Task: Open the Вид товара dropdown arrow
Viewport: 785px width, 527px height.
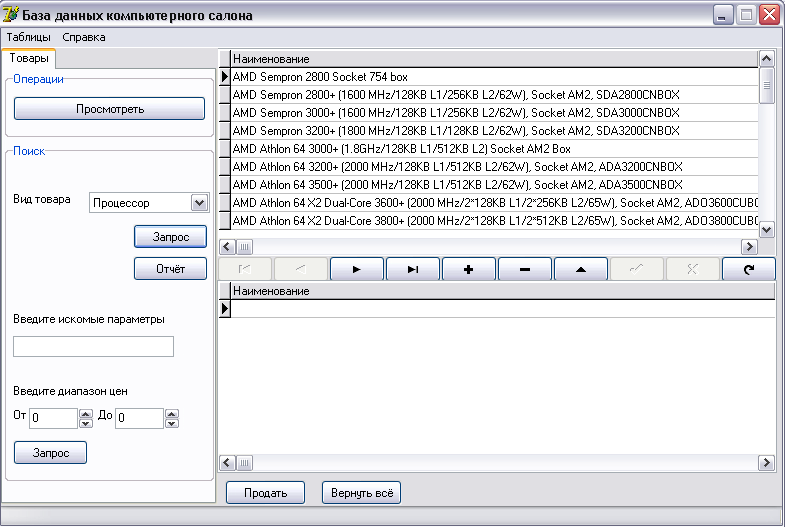Action: 199,203
